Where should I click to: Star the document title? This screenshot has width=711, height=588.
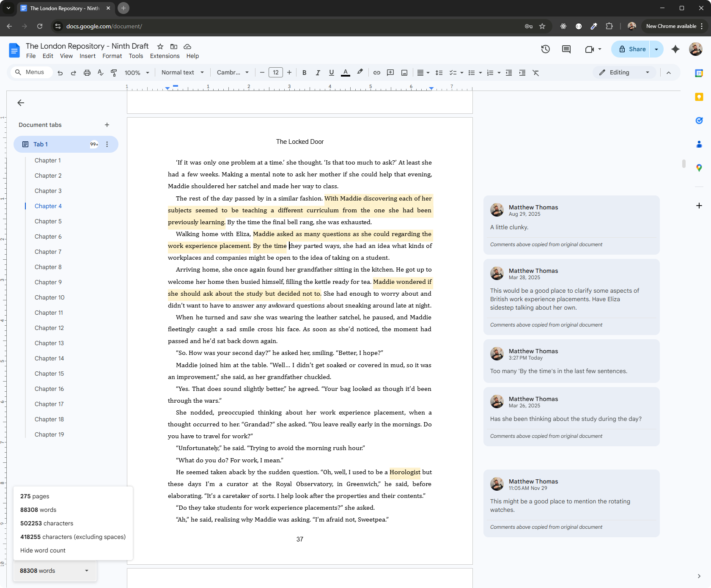160,47
